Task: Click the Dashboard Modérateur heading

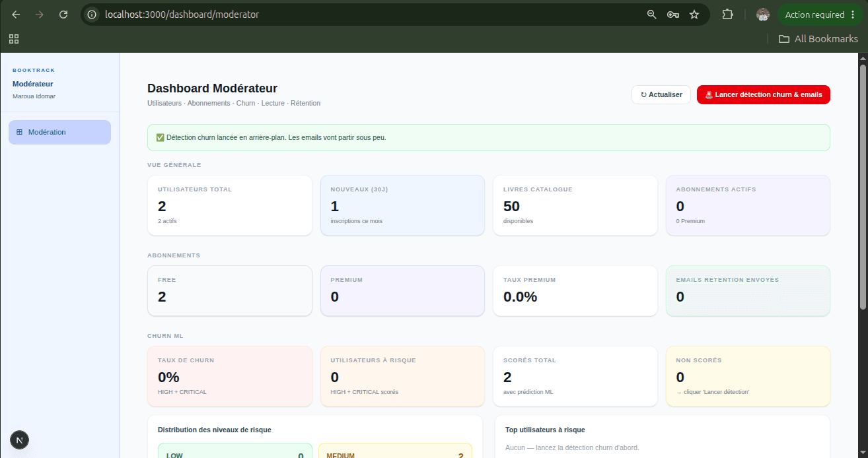Action: tap(212, 88)
